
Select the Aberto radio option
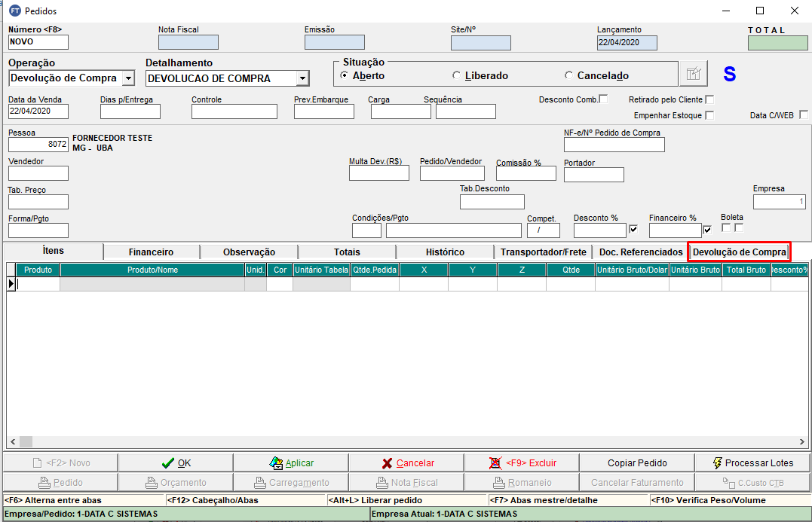(x=344, y=75)
